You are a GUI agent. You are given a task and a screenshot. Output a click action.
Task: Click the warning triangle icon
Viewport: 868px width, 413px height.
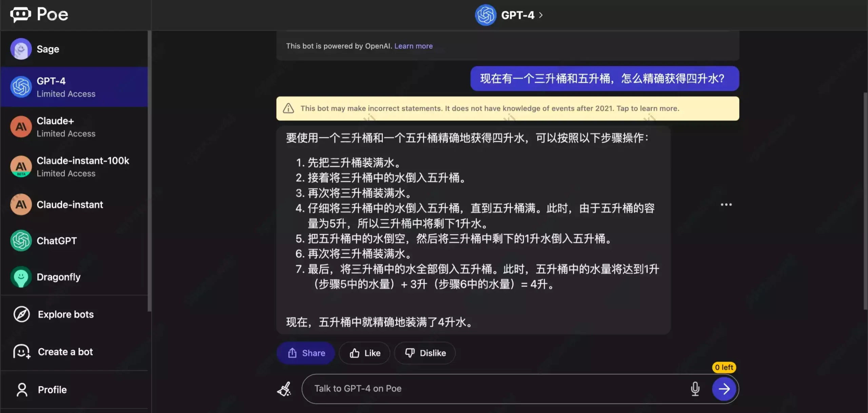click(289, 108)
